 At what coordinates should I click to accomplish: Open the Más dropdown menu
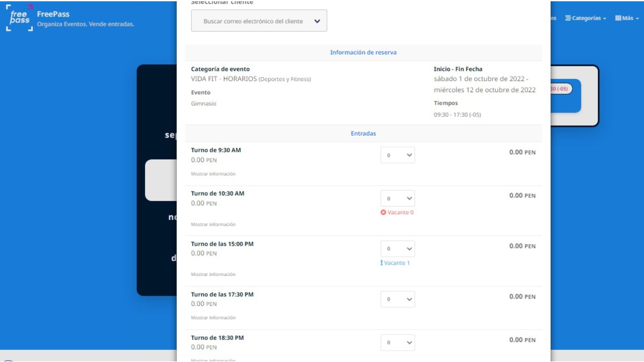click(629, 18)
